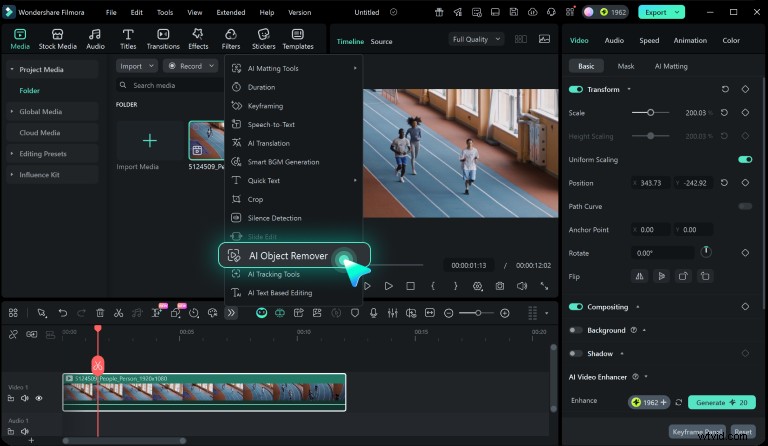Click the Generate button

[x=721, y=401]
